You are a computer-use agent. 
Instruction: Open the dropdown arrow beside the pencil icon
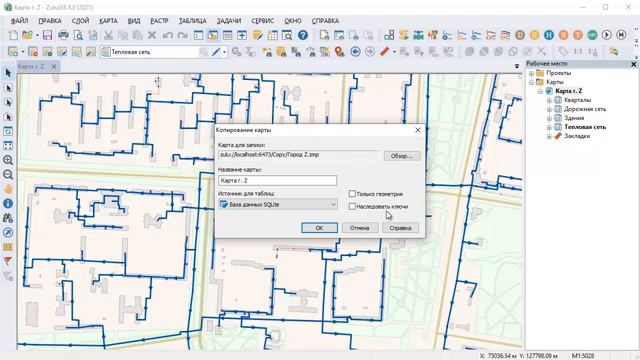point(224,52)
